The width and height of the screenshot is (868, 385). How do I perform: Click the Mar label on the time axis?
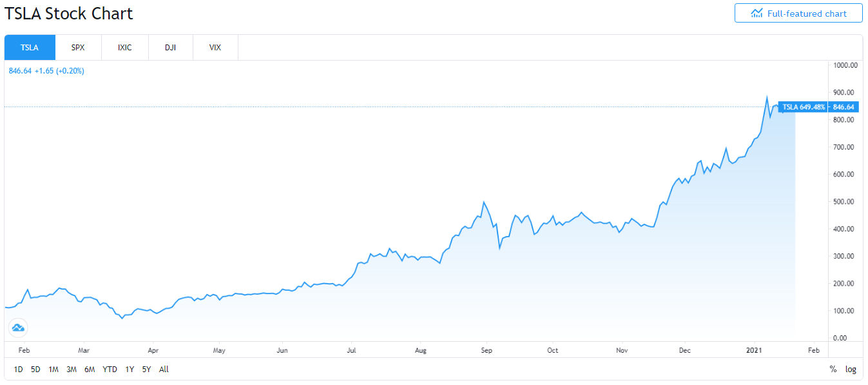click(x=83, y=350)
